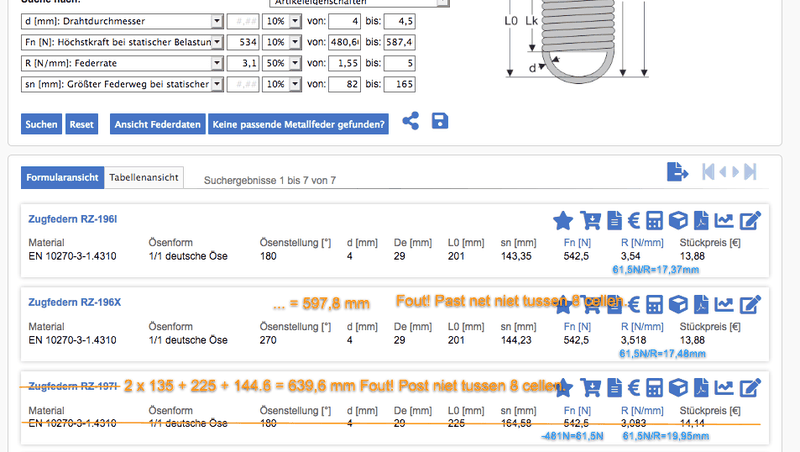
Task: Expand the Höchstkraft parameter dropdown
Action: pos(217,42)
